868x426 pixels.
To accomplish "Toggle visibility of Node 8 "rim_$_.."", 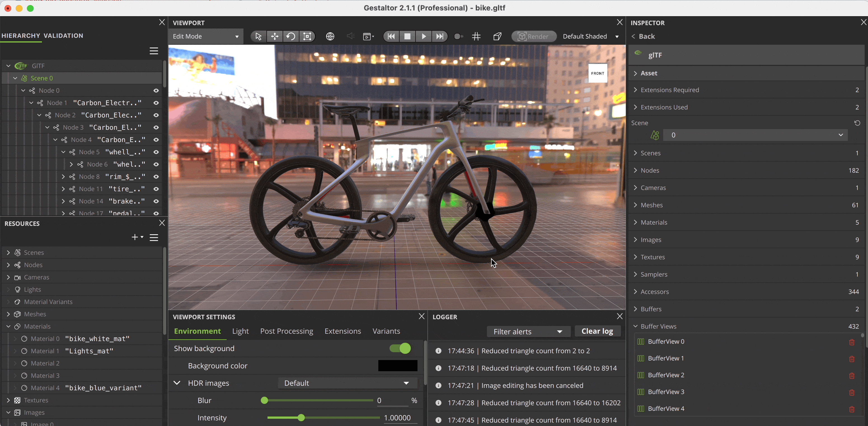I will coord(156,177).
